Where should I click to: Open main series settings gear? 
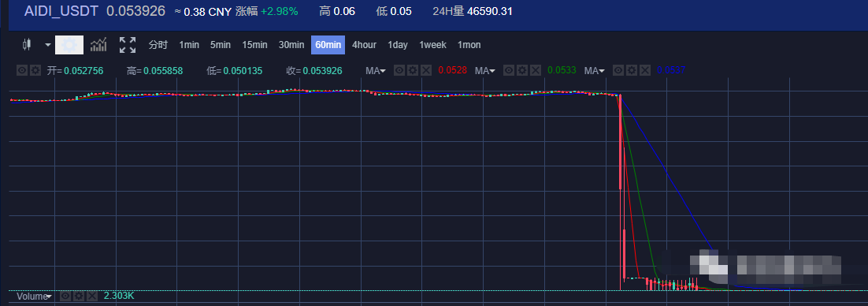point(35,70)
